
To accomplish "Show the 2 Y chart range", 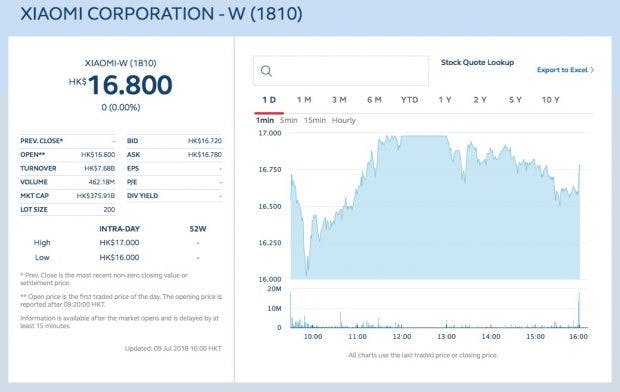I will tap(480, 100).
